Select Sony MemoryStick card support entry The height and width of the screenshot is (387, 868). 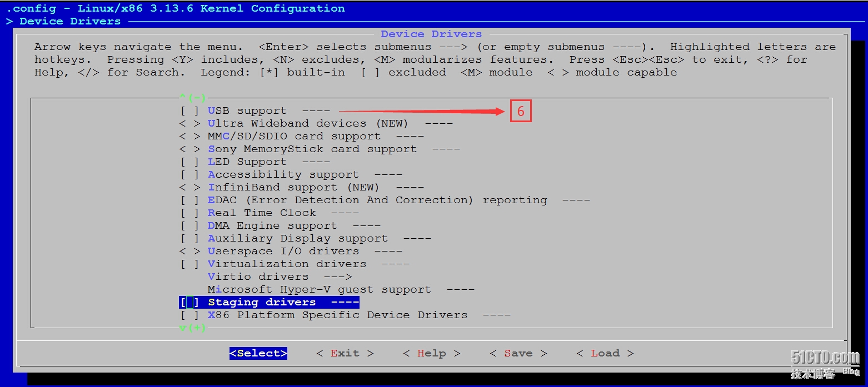[334, 149]
